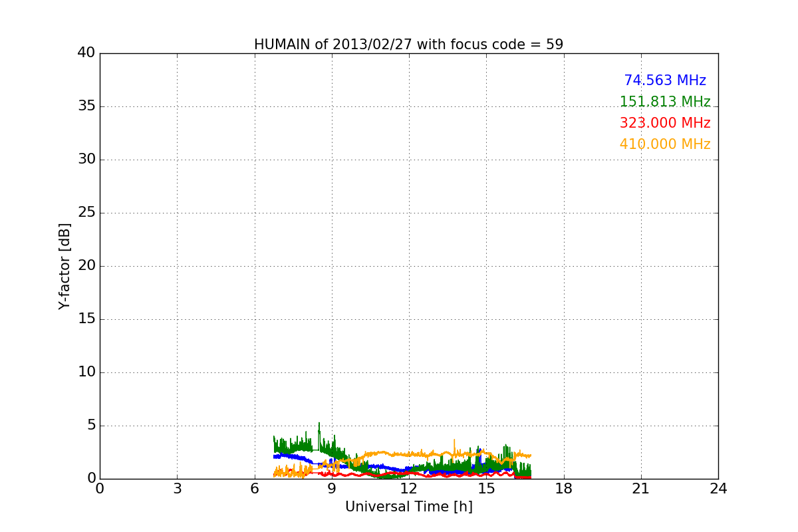Click the 'Universal Time [h]' axis label
798x532 pixels.
click(x=408, y=507)
